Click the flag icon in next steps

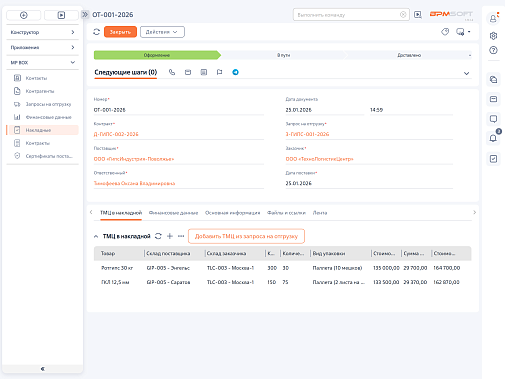point(219,72)
